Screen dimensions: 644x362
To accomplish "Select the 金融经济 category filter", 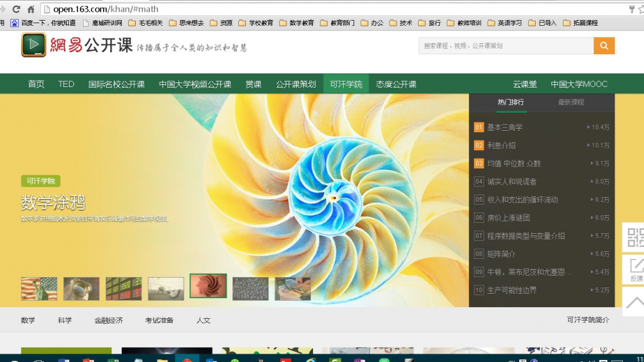I will click(108, 320).
